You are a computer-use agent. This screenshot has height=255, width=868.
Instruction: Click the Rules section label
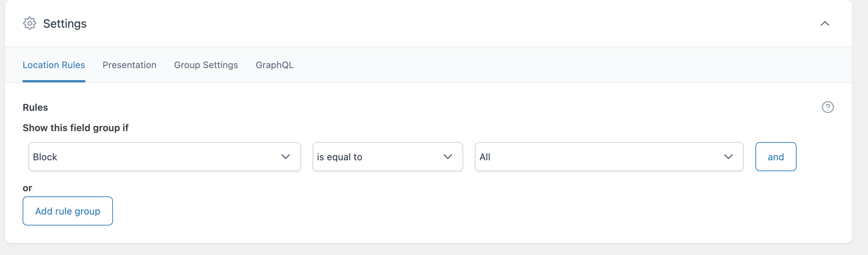coord(35,107)
